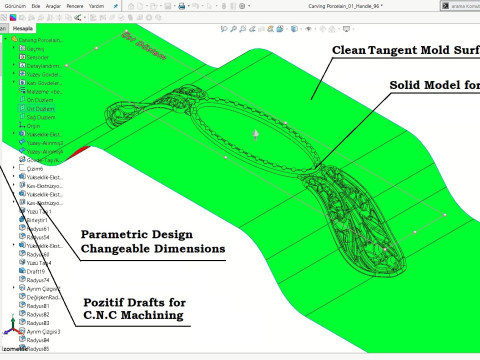Click the colorful appearance icon in toolbar
Image resolution: width=480 pixels, height=360 pixels.
(x=13, y=17)
